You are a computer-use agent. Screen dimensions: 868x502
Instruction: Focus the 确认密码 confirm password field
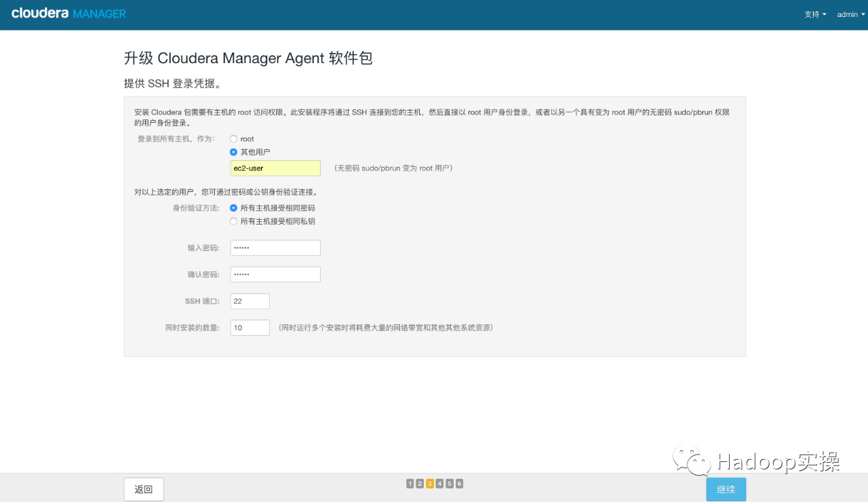coord(275,274)
